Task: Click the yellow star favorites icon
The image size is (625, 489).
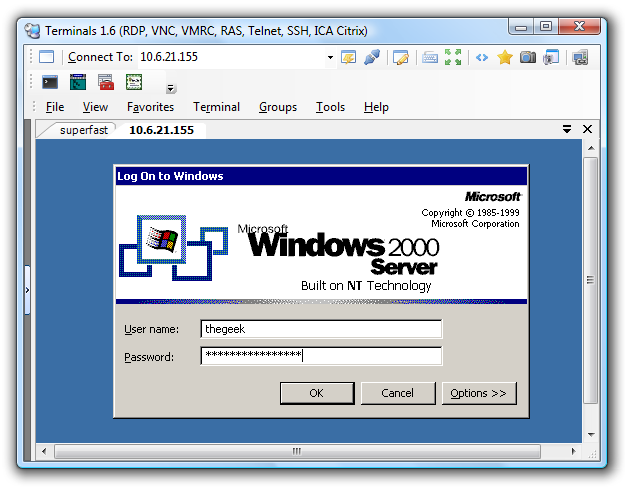Action: [505, 57]
